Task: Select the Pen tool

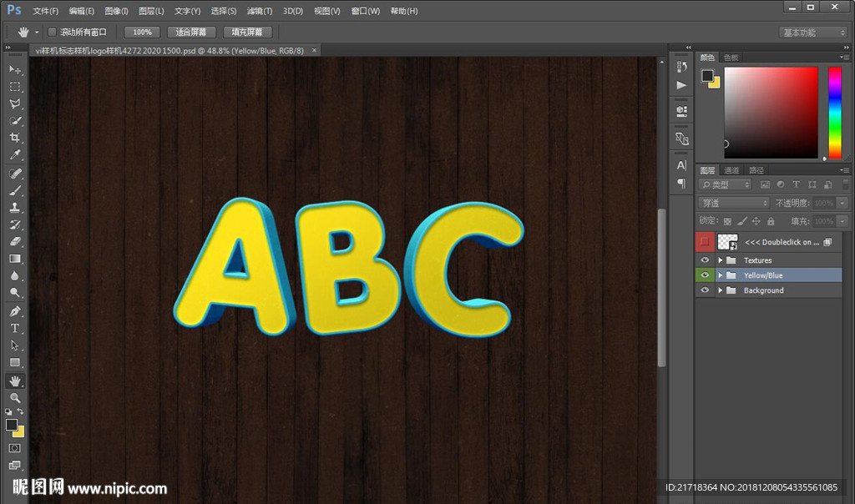Action: tap(15, 310)
